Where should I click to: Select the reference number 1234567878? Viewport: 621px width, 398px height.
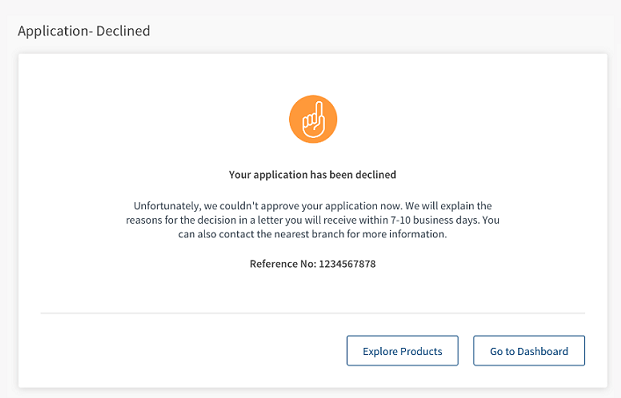coord(347,264)
